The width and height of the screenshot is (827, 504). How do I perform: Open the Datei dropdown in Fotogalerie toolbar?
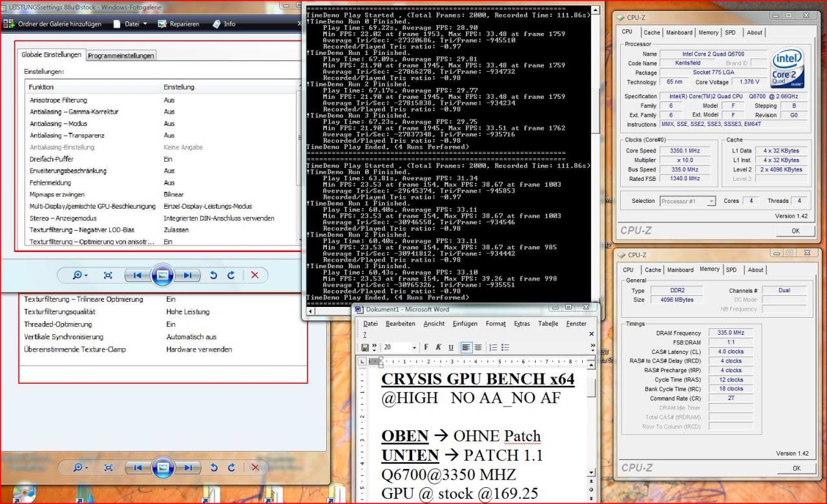[131, 24]
